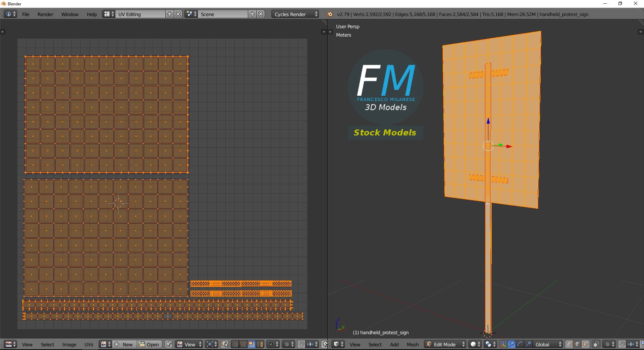Toggle snapping magnet in UV editor
Image resolution: width=644 pixels, height=350 pixels.
click(x=301, y=344)
